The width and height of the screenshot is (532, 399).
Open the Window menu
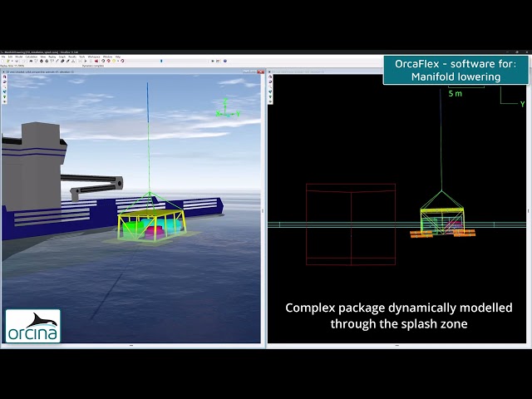click(107, 57)
